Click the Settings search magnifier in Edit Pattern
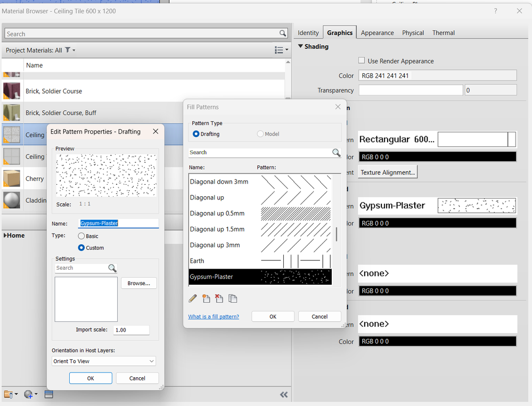The image size is (532, 406). (x=112, y=268)
